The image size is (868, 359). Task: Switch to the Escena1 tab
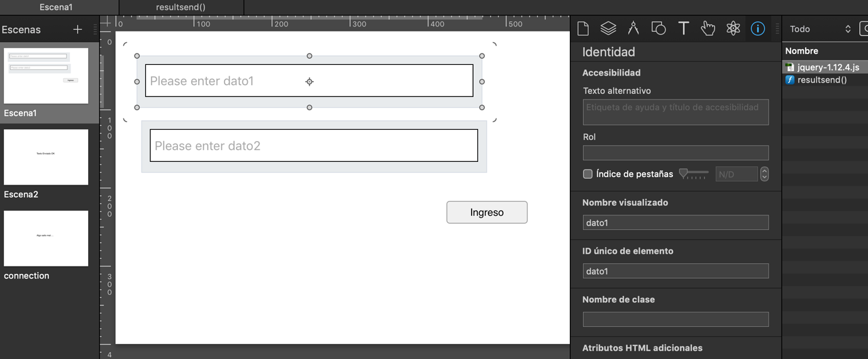click(56, 7)
